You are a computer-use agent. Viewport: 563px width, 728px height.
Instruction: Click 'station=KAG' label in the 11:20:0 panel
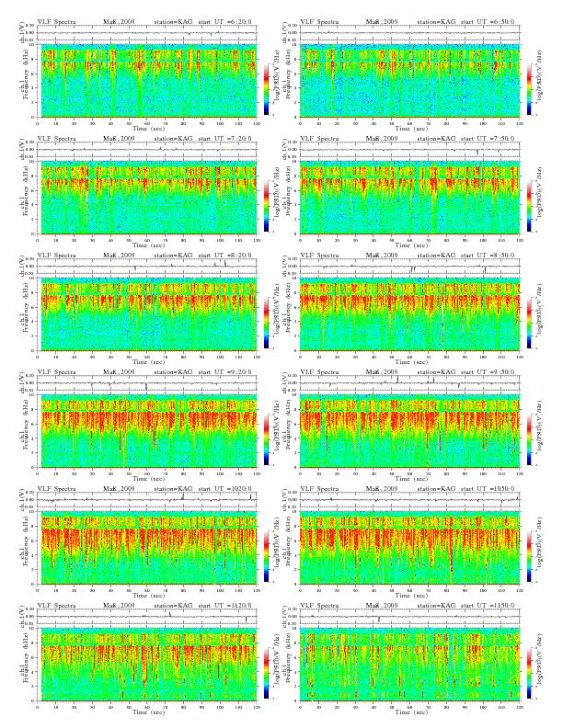(173, 606)
